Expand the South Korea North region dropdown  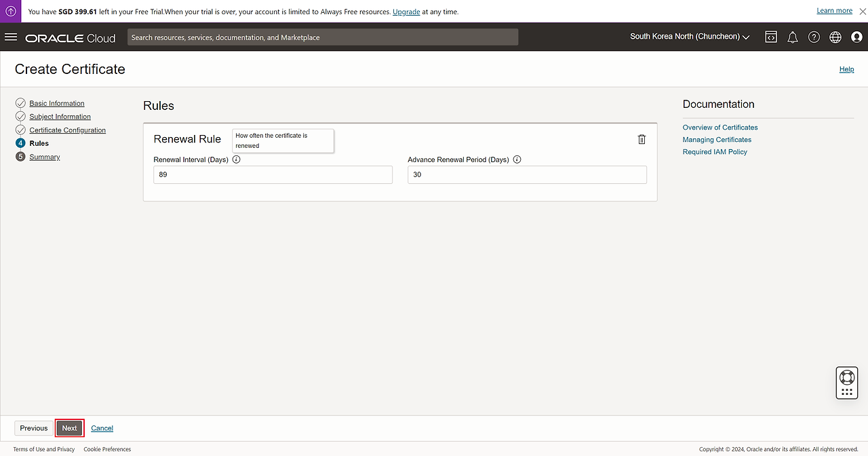click(690, 37)
